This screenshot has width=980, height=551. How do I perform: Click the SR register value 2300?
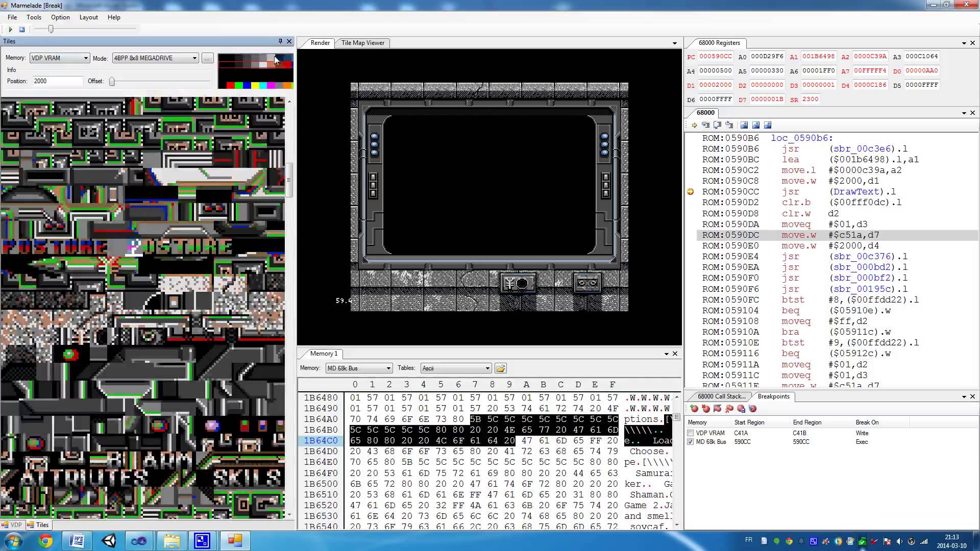tap(810, 99)
